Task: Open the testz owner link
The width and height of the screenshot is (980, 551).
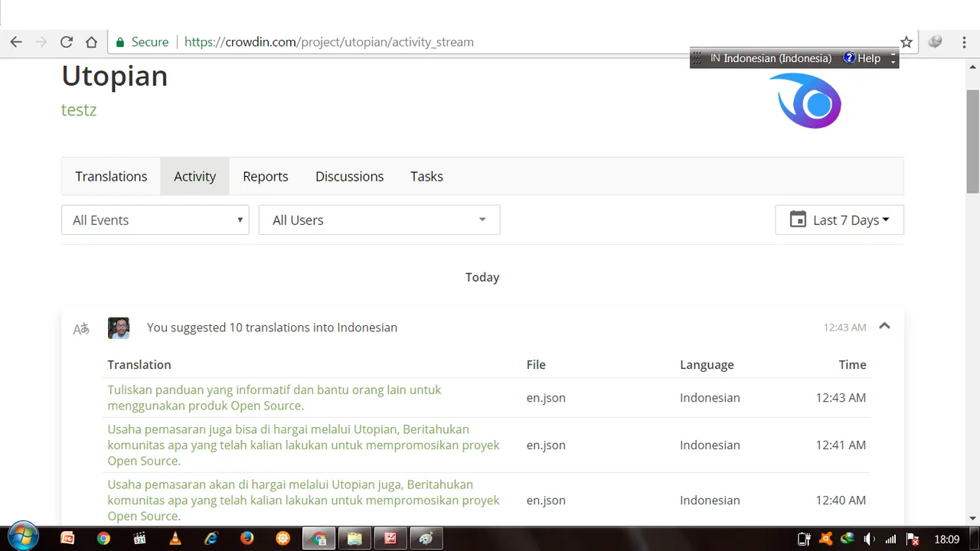Action: pyautogui.click(x=79, y=109)
